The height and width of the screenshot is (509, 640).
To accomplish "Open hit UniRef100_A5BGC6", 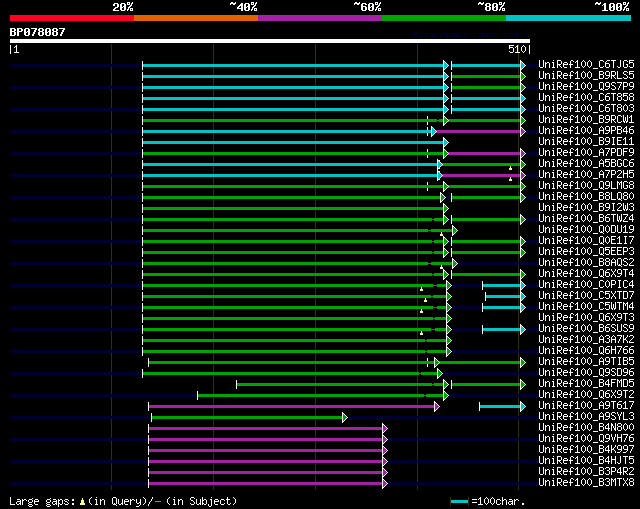I will tap(586, 164).
